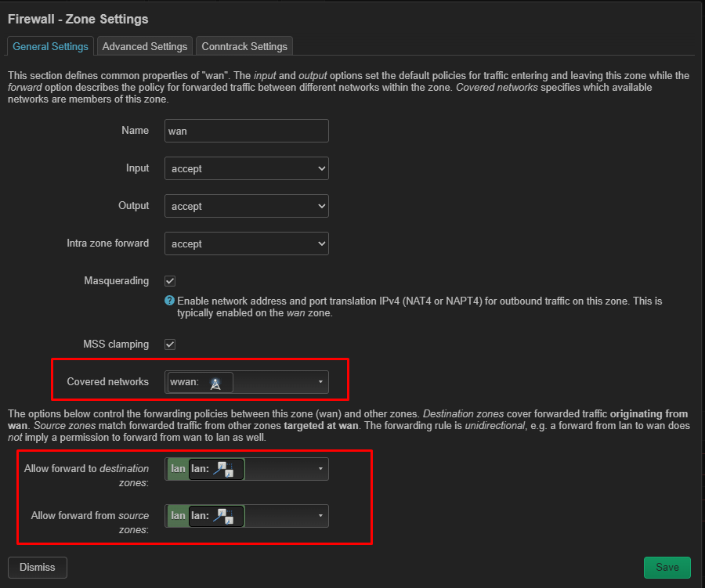
Task: Click the Firewall - Zone Settings heading
Action: click(78, 19)
